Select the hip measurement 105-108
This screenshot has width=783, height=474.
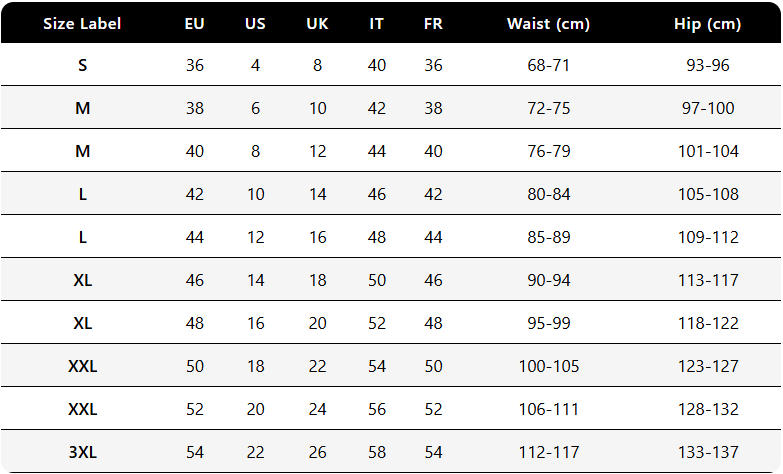[x=709, y=195]
